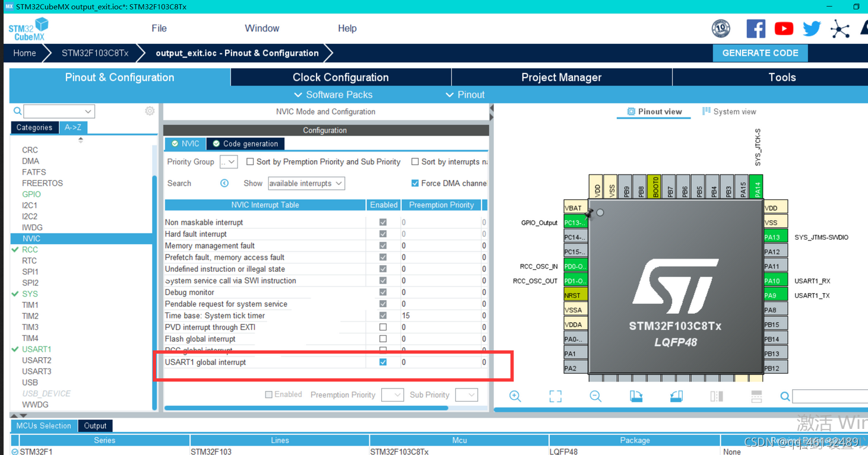Collapse the bottom panel with the arrow toggles
The image size is (868, 455).
[19, 415]
